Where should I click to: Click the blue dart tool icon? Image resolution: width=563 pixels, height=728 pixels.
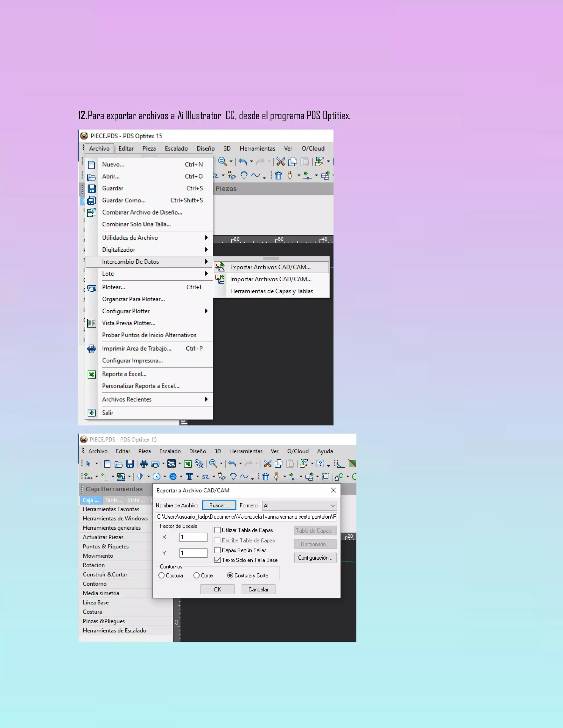coord(140,477)
